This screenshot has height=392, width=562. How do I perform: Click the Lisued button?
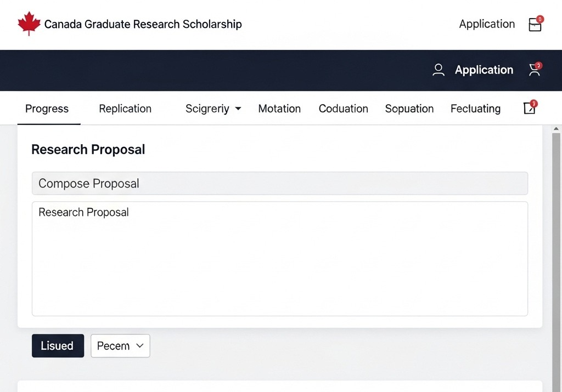click(x=58, y=346)
